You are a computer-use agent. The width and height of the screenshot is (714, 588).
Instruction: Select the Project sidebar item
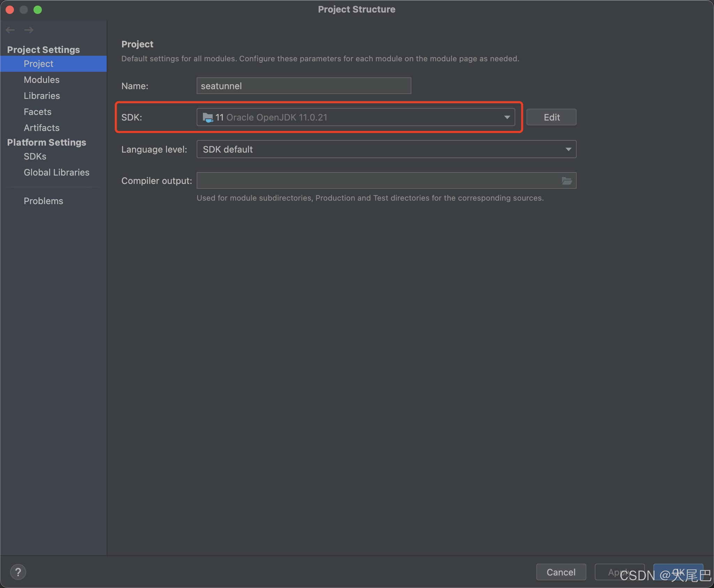pyautogui.click(x=38, y=64)
